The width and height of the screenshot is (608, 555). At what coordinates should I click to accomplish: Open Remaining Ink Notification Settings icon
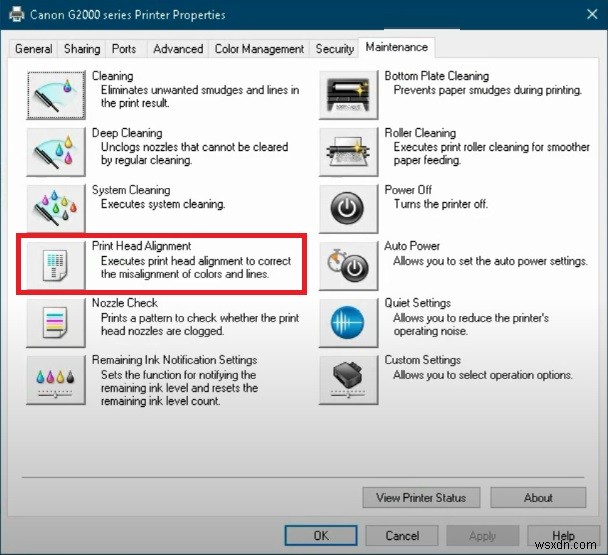(56, 380)
